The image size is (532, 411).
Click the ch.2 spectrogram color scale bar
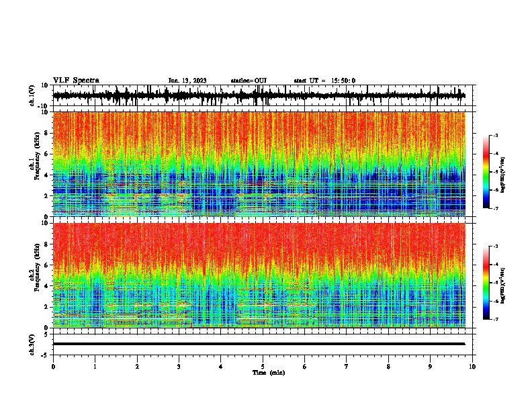486,283
